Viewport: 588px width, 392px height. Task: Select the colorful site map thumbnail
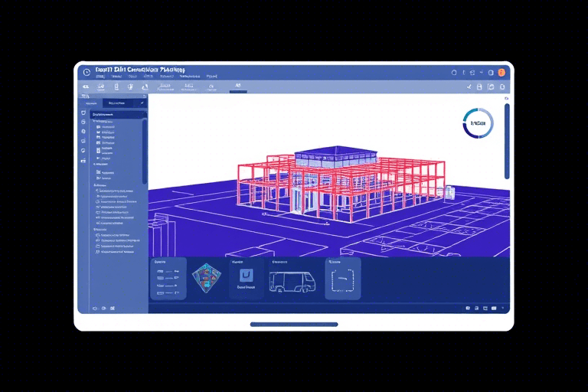point(206,279)
